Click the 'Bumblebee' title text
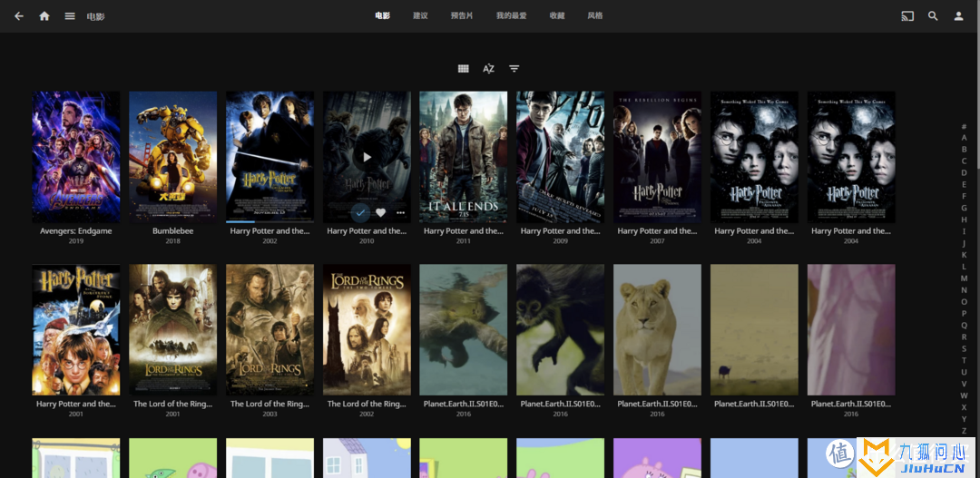980x478 pixels. point(173,231)
